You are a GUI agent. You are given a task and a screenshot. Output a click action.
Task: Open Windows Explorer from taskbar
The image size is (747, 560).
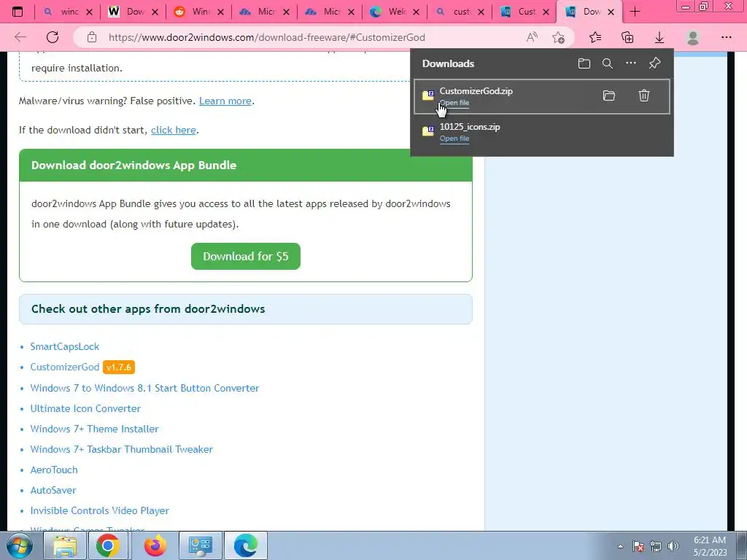coord(65,545)
